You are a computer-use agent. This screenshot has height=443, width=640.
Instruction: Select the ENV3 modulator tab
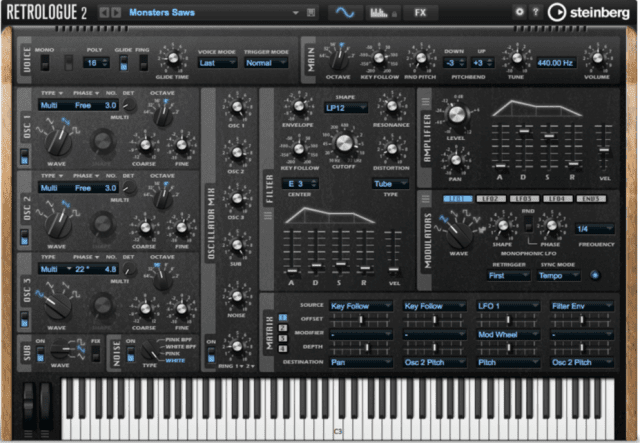point(591,199)
